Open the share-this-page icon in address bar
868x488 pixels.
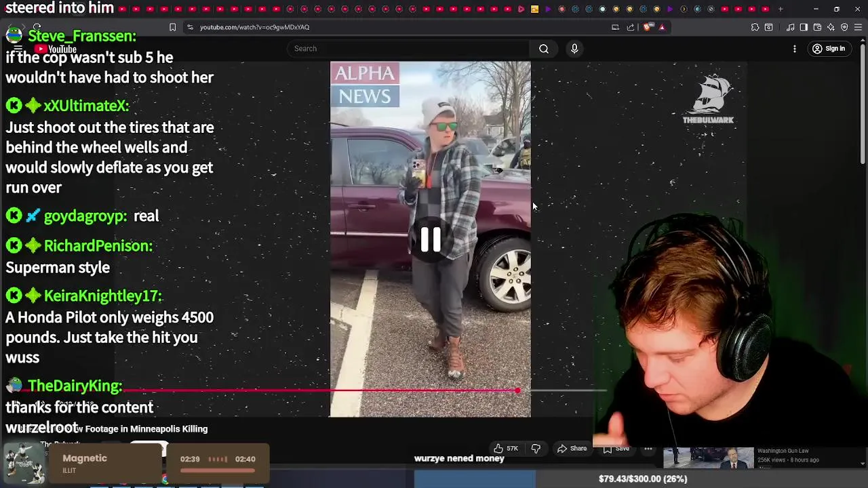(631, 27)
